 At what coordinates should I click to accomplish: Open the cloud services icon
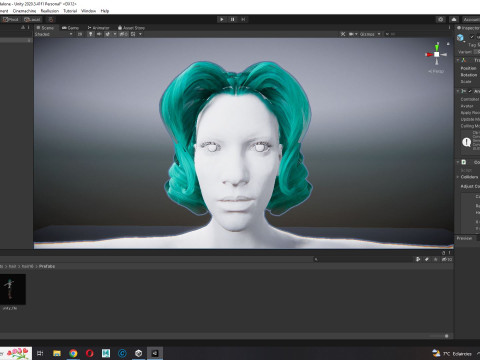[454, 20]
